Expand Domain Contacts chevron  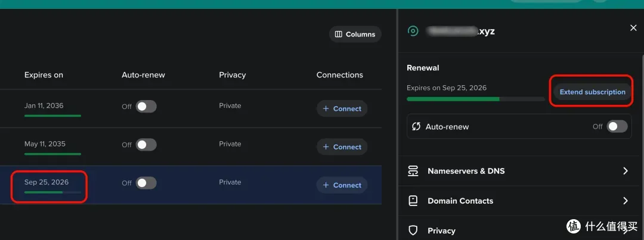pyautogui.click(x=625, y=201)
